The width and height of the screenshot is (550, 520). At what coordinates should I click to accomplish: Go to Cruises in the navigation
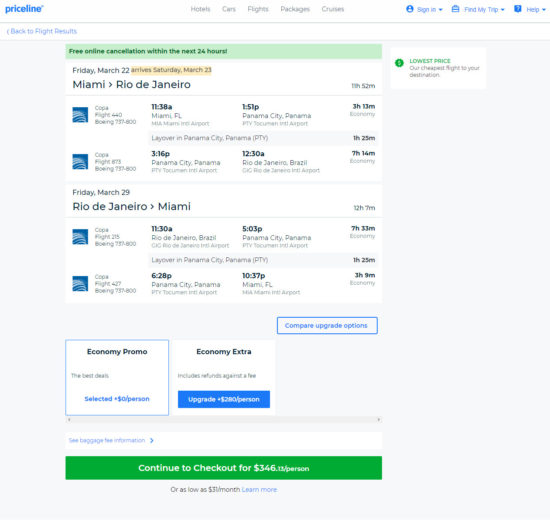(x=333, y=9)
